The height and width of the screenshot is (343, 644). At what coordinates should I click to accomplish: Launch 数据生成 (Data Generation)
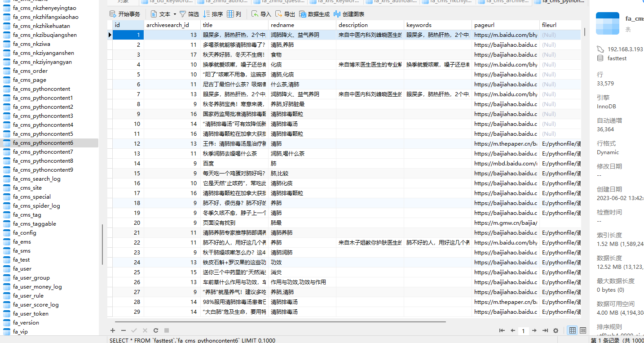click(314, 14)
